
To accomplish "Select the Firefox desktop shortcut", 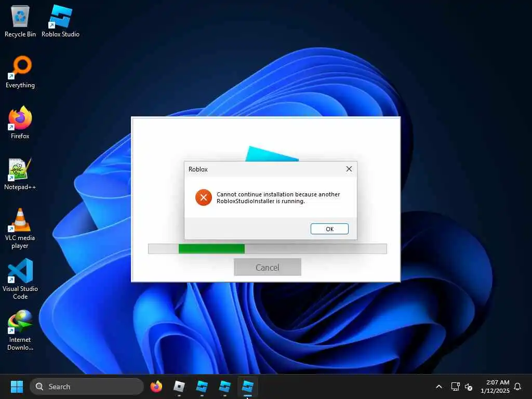I will (20, 123).
